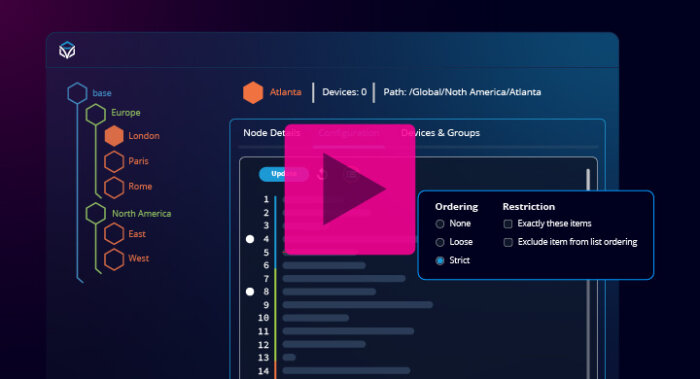Click the white marker on line 8

(x=250, y=292)
